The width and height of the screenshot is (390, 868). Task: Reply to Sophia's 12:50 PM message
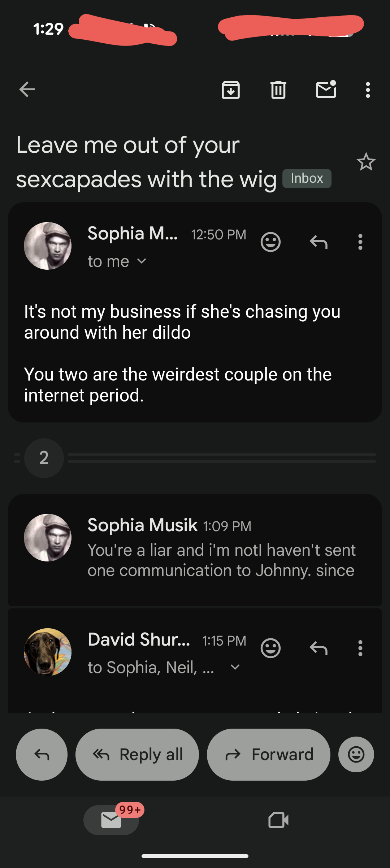pyautogui.click(x=318, y=242)
